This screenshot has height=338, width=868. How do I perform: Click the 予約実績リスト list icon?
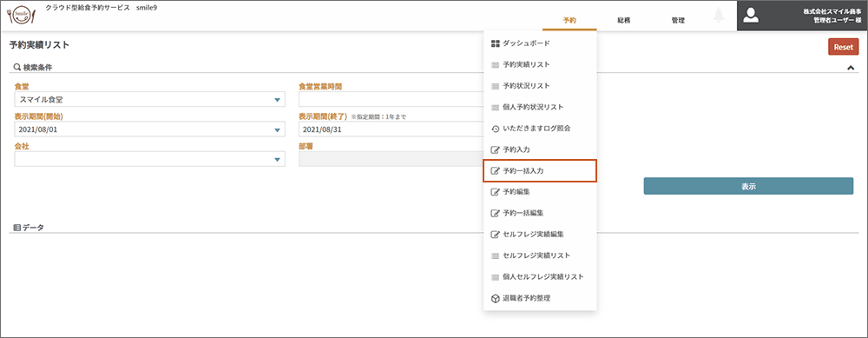[495, 65]
